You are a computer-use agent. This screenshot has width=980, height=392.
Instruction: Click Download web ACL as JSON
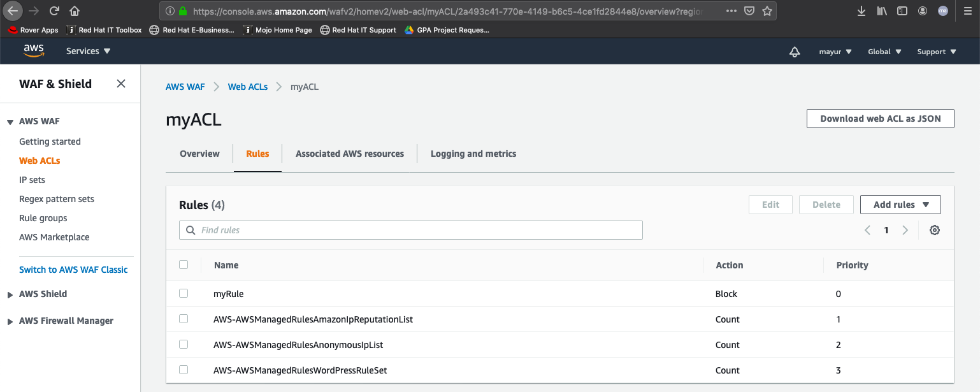(x=880, y=119)
